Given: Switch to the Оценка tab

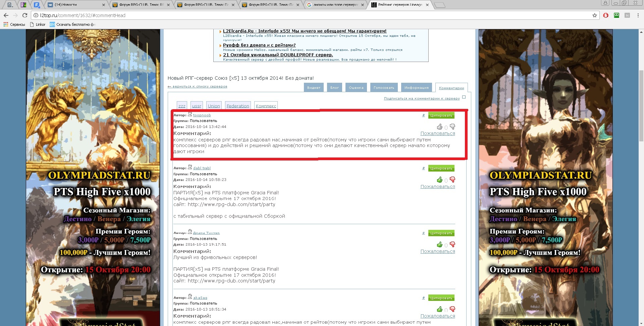Looking at the screenshot, I should 356,87.
